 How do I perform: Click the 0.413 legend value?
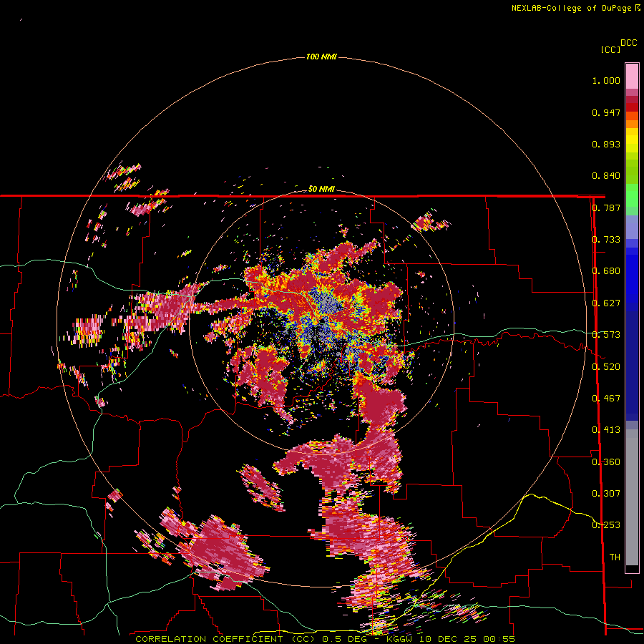(606, 430)
